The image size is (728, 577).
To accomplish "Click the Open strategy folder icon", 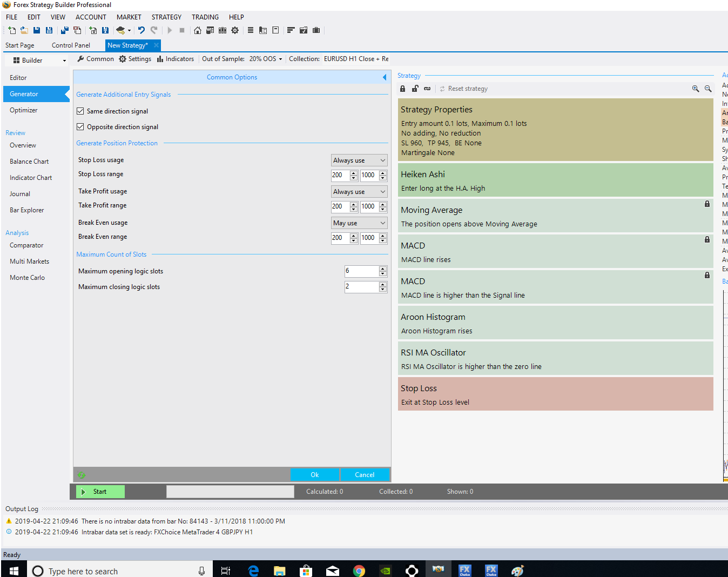I will tap(24, 30).
